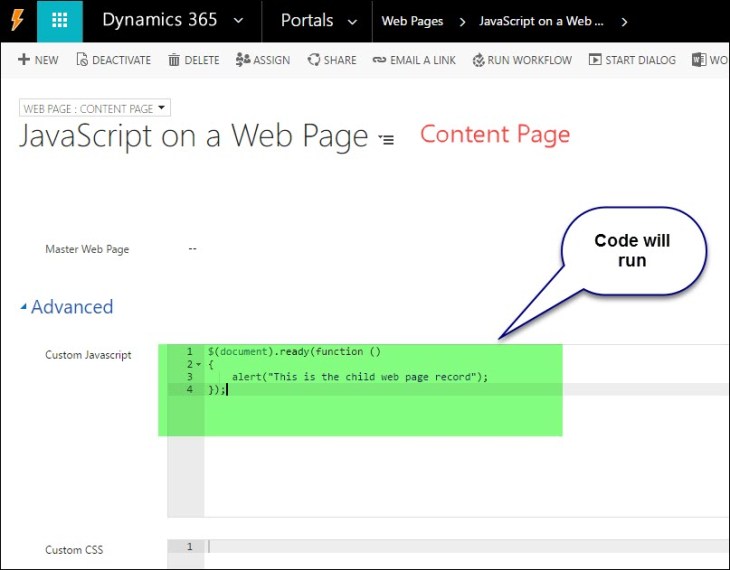This screenshot has height=570, width=730.
Task: Assign the record to someone
Action: [x=271, y=60]
